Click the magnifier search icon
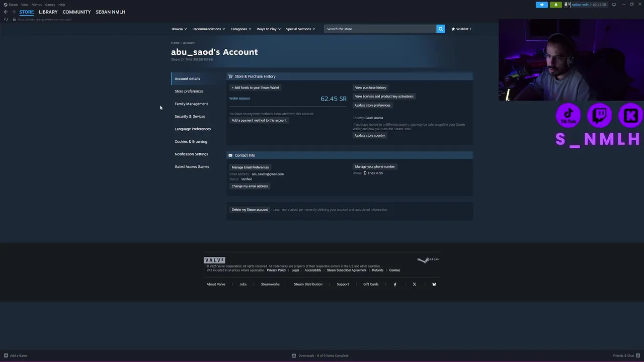This screenshot has width=644, height=362. tap(440, 29)
